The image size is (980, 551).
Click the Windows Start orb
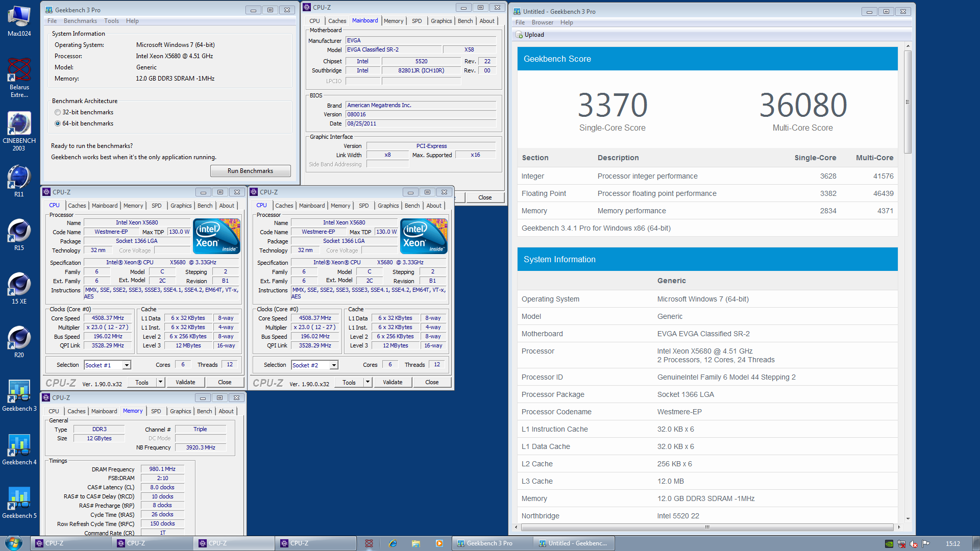[14, 543]
